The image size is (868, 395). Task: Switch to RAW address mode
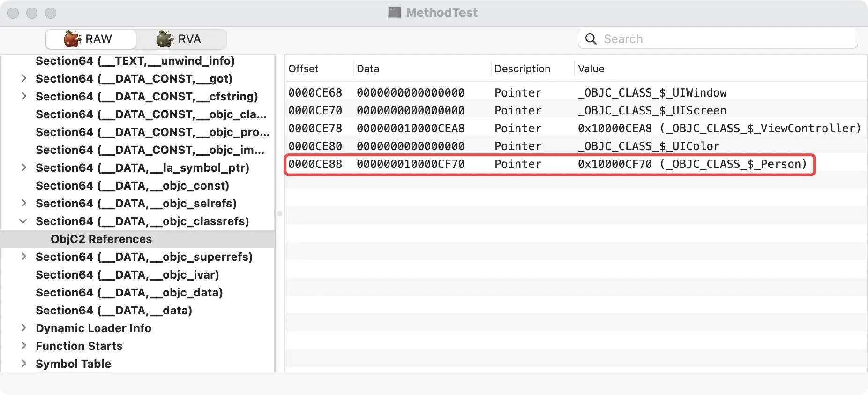tap(91, 39)
